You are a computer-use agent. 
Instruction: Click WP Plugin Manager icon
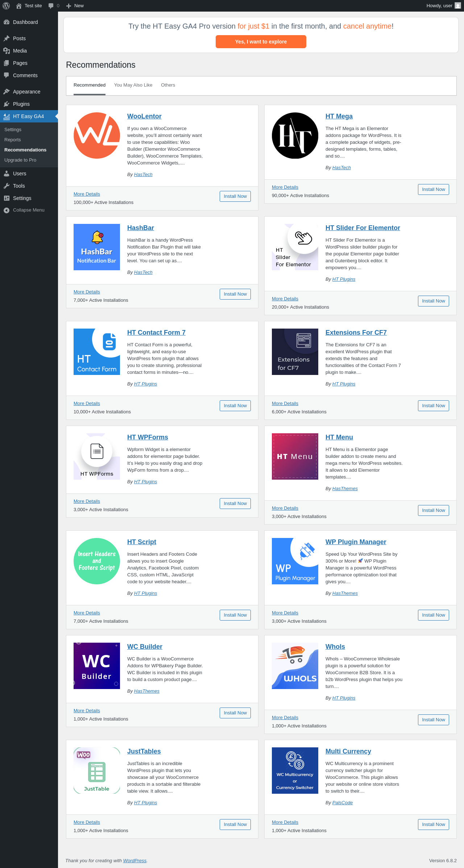[295, 561]
